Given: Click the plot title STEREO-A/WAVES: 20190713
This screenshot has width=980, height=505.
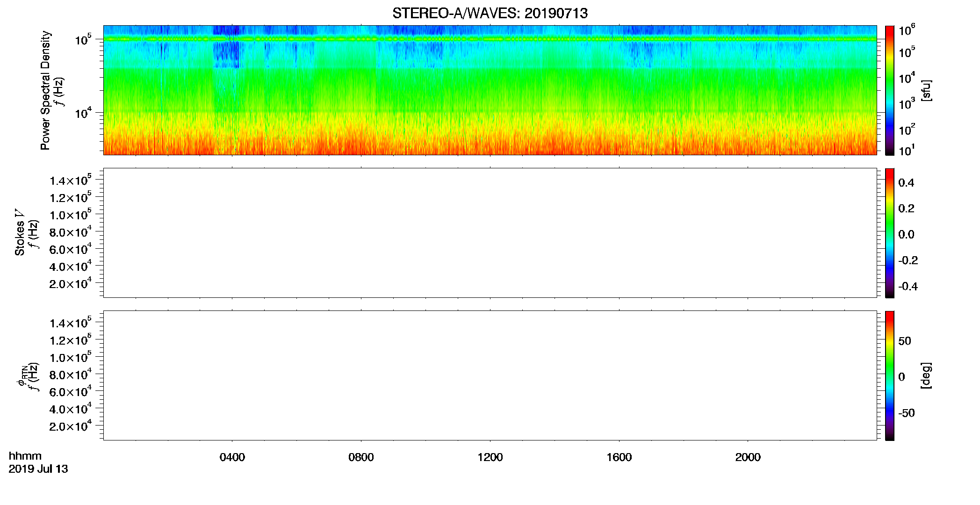Looking at the screenshot, I should coord(490,13).
